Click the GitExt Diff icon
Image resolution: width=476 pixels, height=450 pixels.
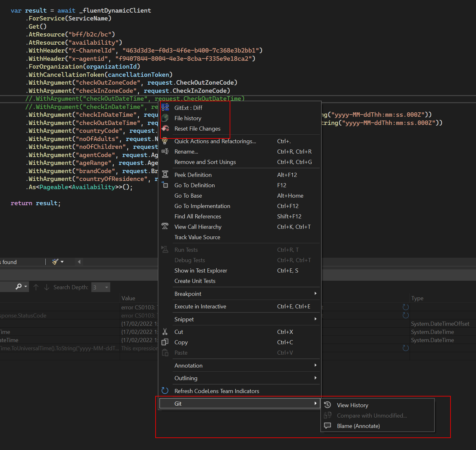[165, 108]
